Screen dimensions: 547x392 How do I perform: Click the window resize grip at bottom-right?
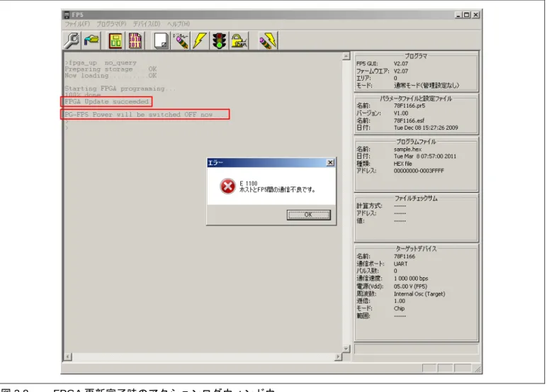point(478,369)
